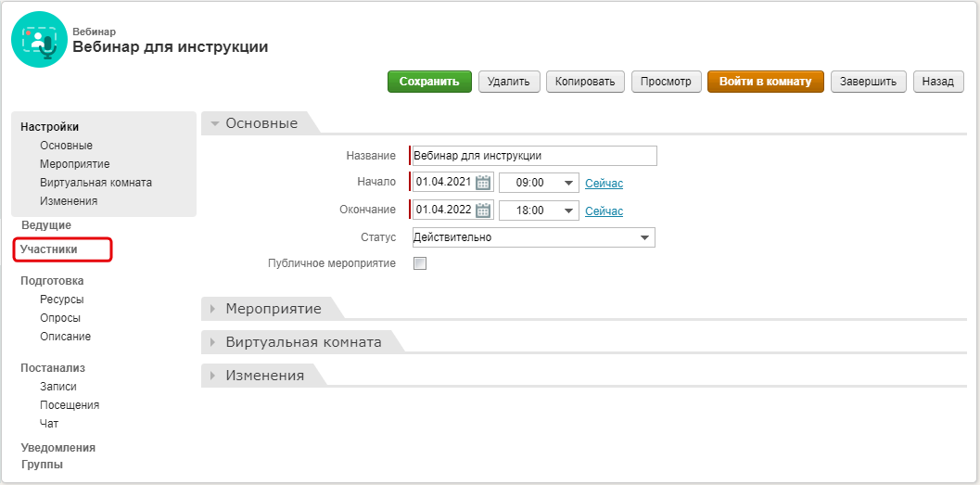
Task: Collapse the Основные section header
Action: 261,123
